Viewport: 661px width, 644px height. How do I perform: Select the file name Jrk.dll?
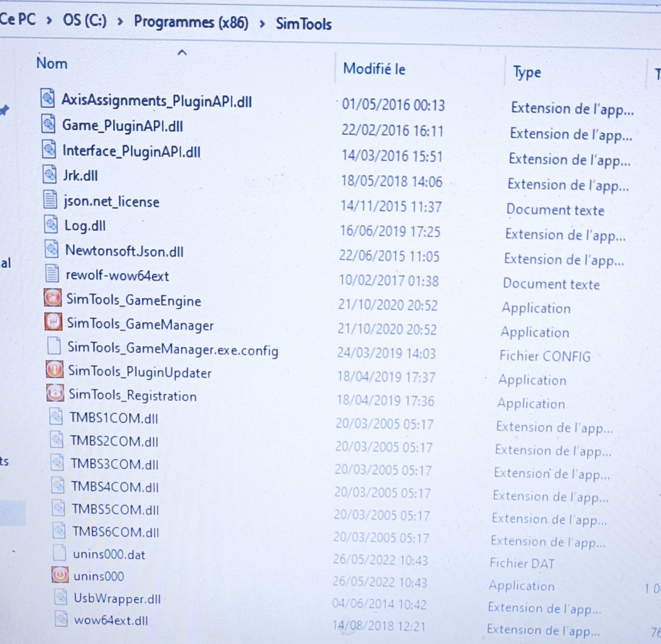(81, 176)
